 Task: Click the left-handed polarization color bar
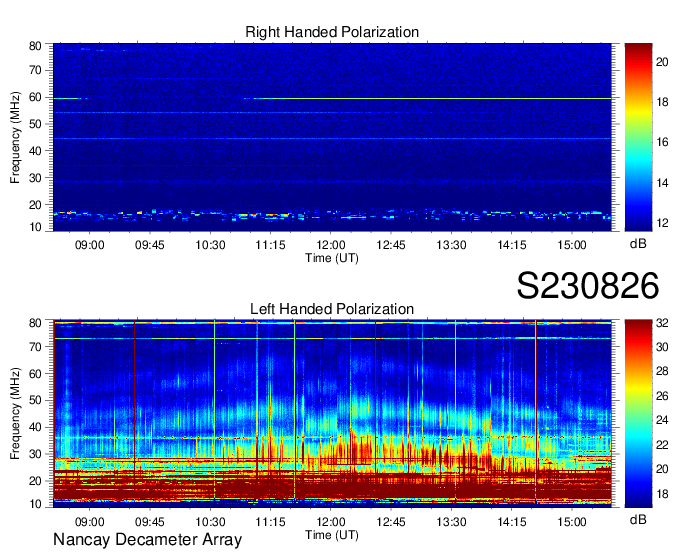pyautogui.click(x=638, y=414)
